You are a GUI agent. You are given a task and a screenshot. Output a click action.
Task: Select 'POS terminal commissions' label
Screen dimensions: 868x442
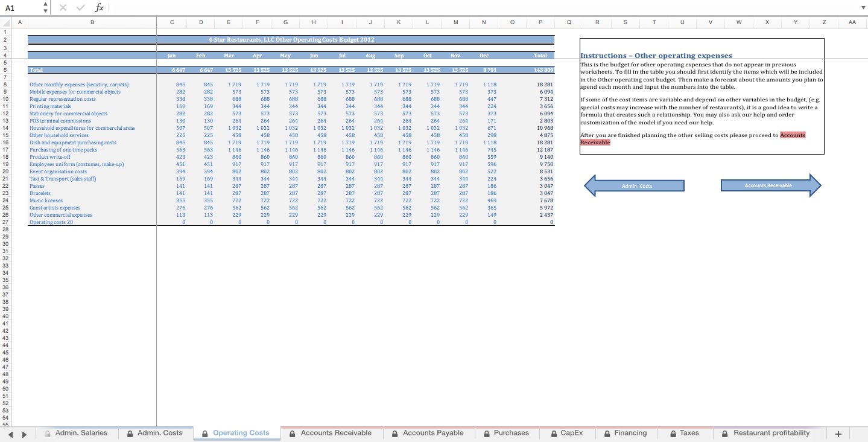[60, 121]
